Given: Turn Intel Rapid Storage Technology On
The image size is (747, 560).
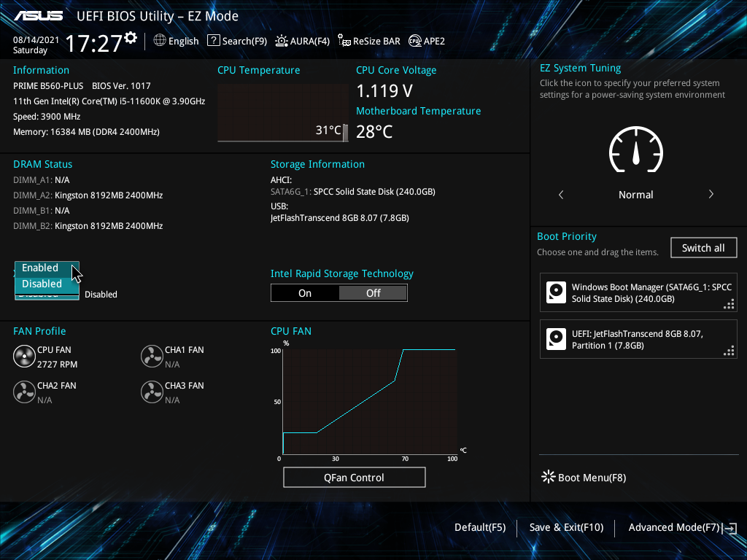Looking at the screenshot, I should pyautogui.click(x=305, y=293).
